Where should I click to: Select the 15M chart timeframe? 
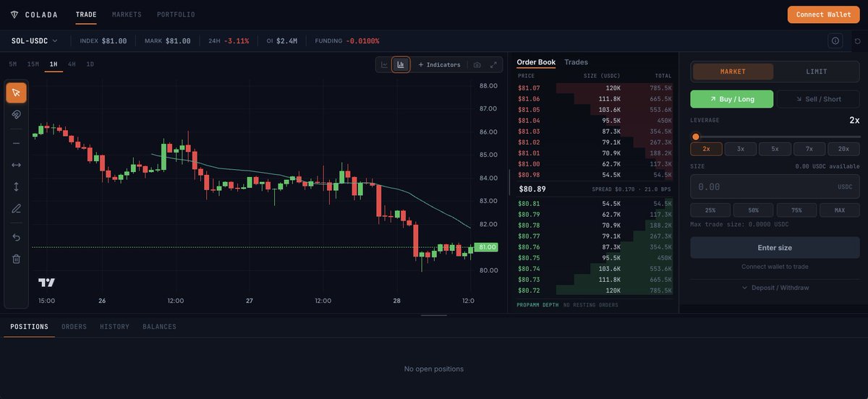click(33, 64)
